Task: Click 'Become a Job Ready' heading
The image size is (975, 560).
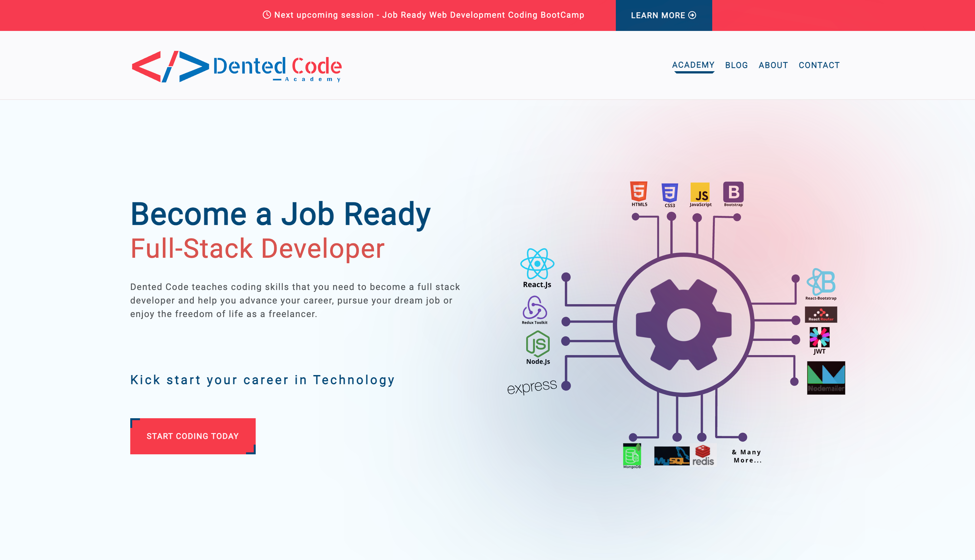Action: [x=280, y=214]
